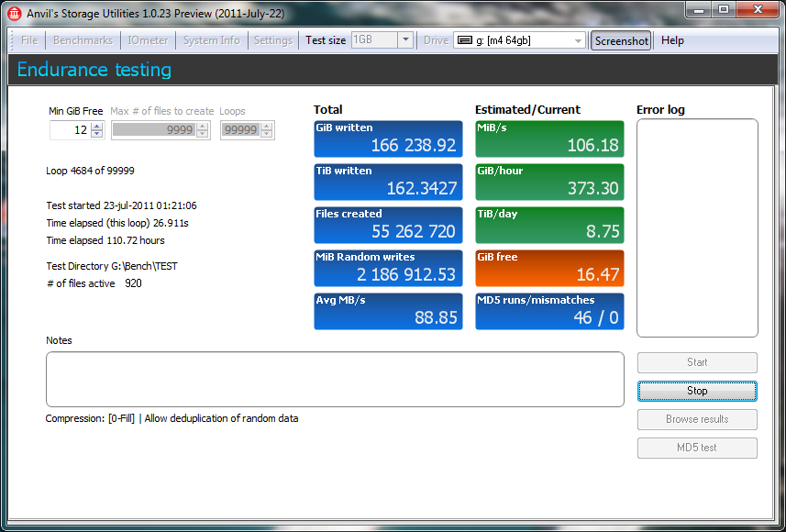This screenshot has width=786, height=532.
Task: Open the File menu
Action: click(x=29, y=40)
